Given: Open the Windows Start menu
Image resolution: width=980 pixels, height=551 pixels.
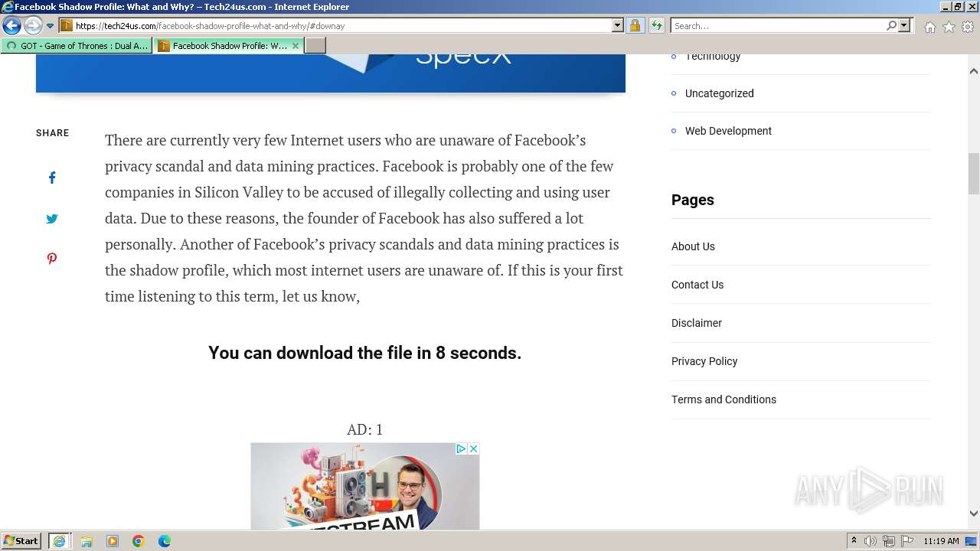Looking at the screenshot, I should [x=21, y=541].
